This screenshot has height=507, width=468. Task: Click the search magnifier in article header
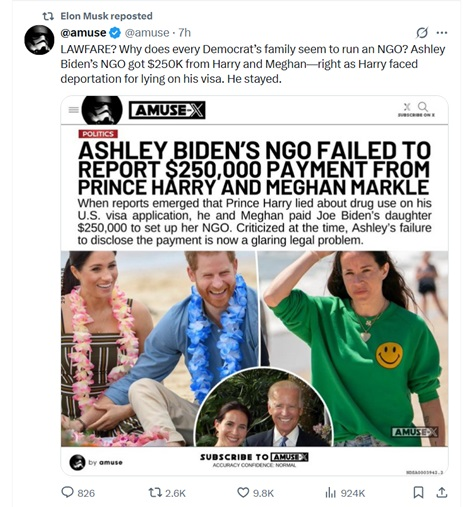[x=423, y=107]
